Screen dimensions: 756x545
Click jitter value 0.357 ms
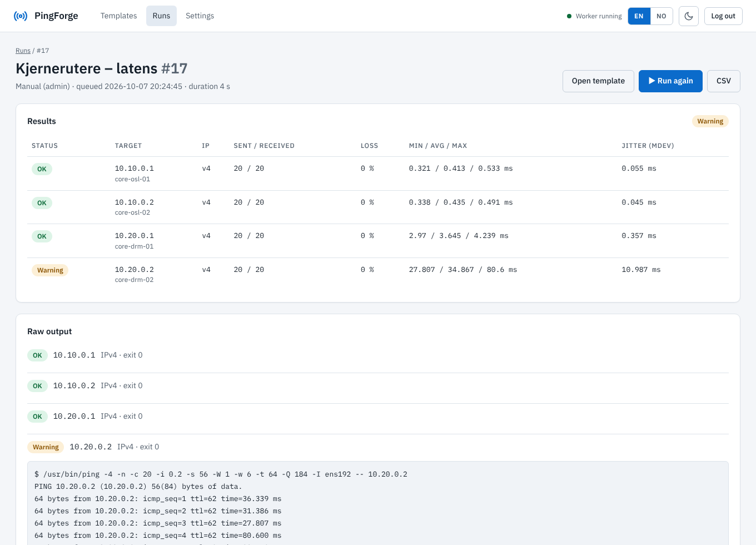[x=639, y=236]
